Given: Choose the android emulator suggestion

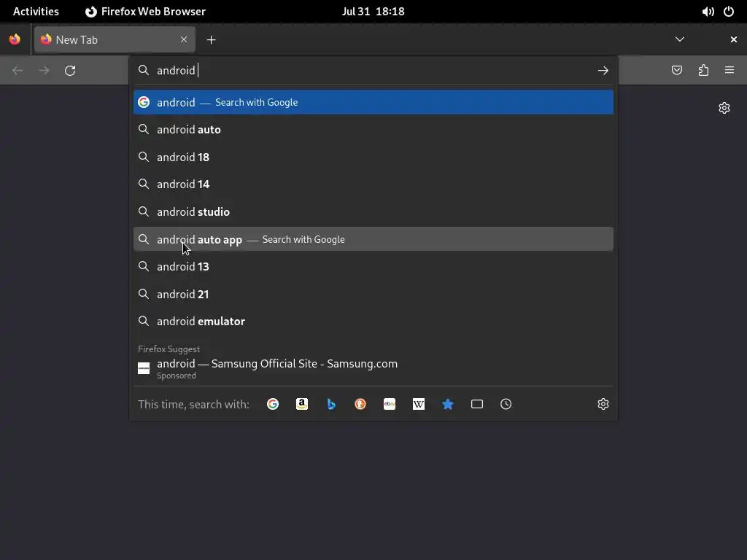Looking at the screenshot, I should click(373, 322).
